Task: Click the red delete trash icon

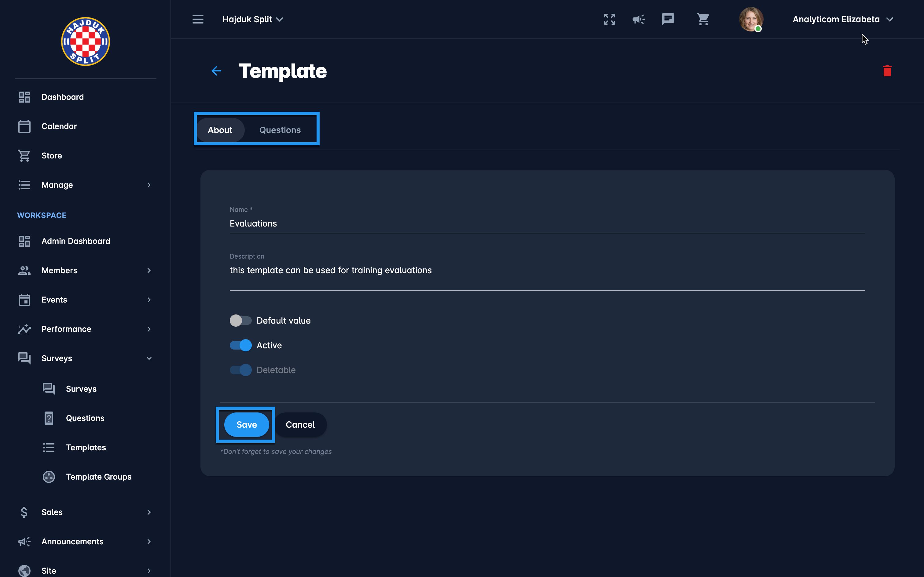Action: point(887,71)
